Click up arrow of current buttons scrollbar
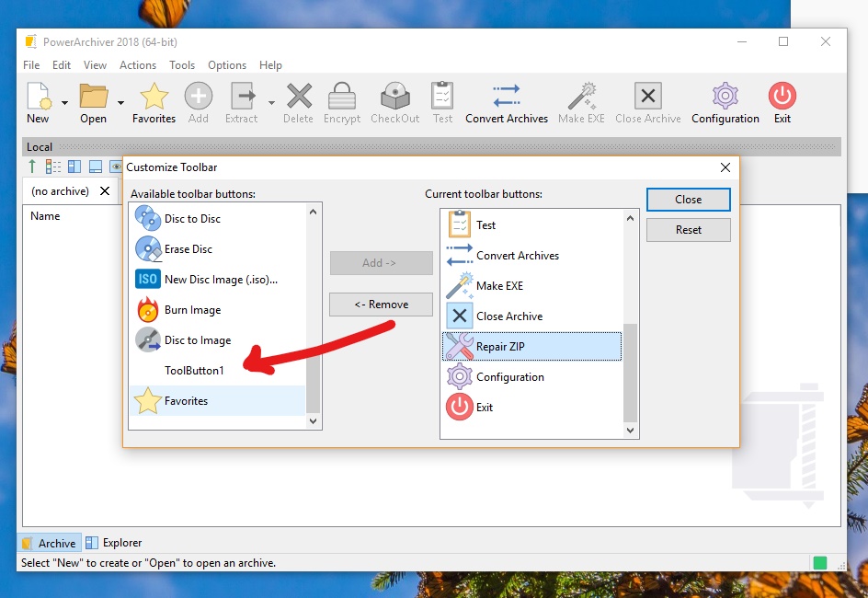The width and height of the screenshot is (868, 598). (630, 218)
